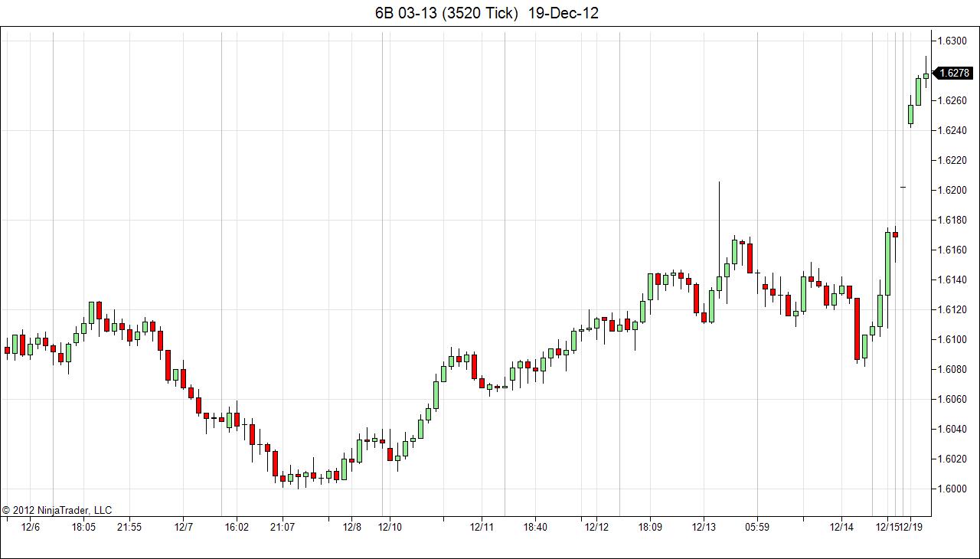
Task: Click the 1.6260 price axis label
Action: coord(953,100)
